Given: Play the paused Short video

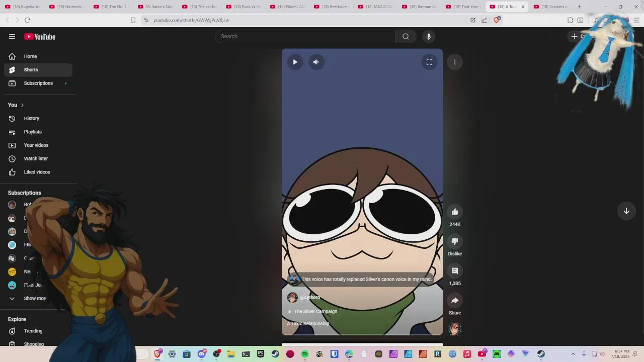Looking at the screenshot, I should pyautogui.click(x=295, y=62).
